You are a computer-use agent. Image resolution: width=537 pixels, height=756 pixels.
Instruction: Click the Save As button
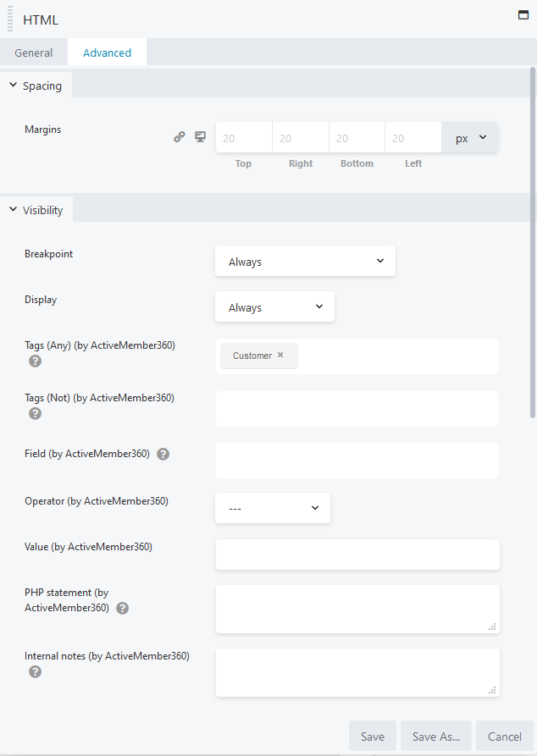click(x=435, y=736)
